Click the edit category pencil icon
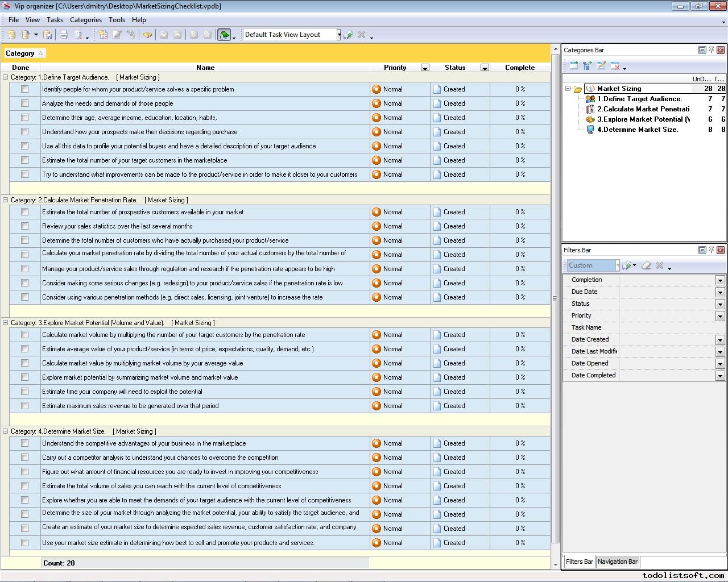The image size is (728, 582). (601, 66)
